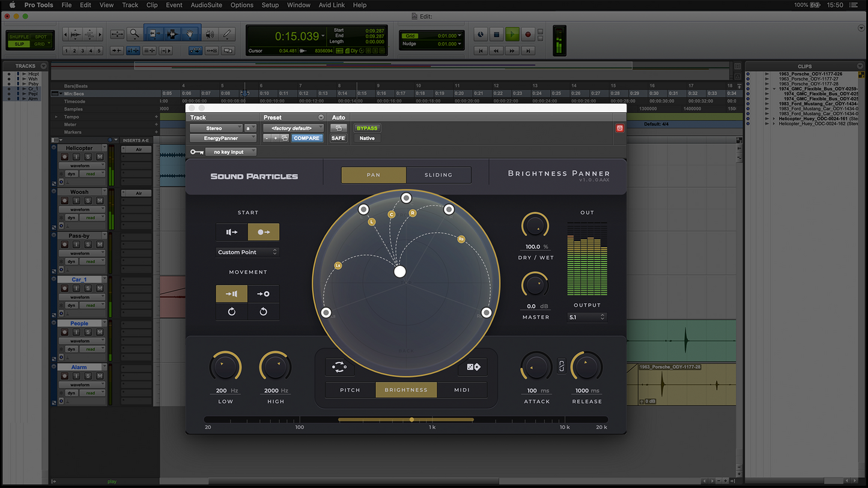The height and width of the screenshot is (488, 868).
Task: Select the Zoomer tool in the toolbar
Action: coord(135,33)
